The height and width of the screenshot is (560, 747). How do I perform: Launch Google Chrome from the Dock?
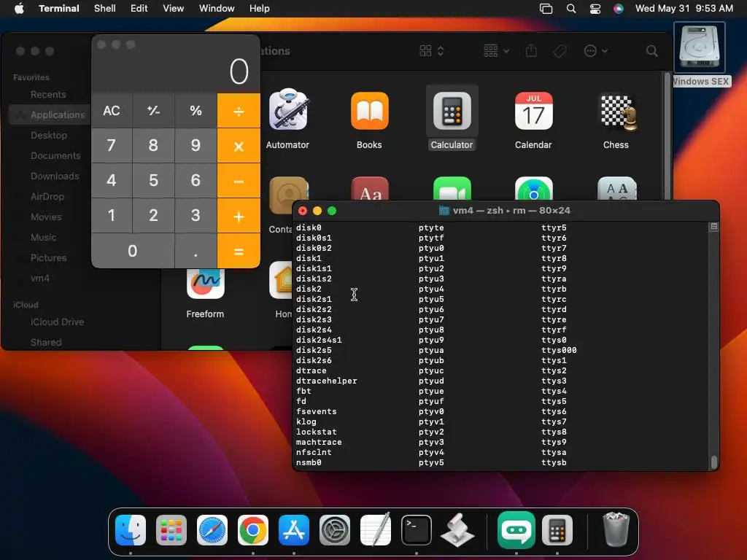pos(253,530)
